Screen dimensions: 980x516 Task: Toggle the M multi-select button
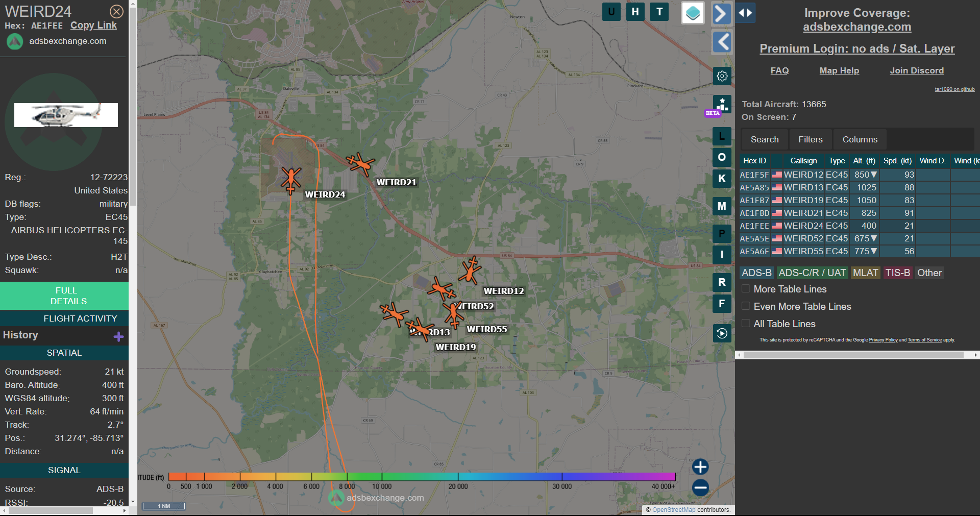click(x=722, y=206)
